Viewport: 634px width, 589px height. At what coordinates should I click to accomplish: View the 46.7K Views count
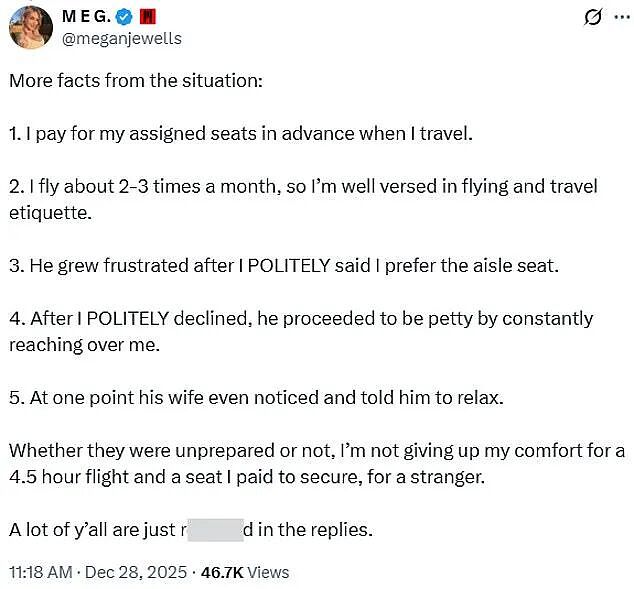click(245, 572)
